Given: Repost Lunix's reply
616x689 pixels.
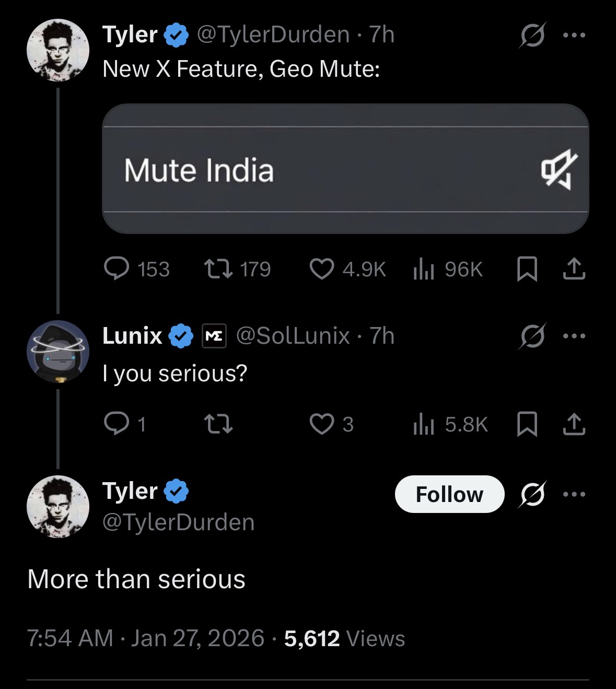Looking at the screenshot, I should [218, 424].
